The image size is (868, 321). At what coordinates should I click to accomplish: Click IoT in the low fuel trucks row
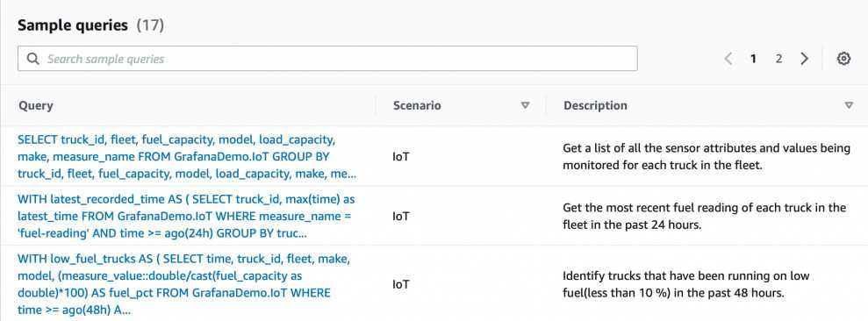401,284
